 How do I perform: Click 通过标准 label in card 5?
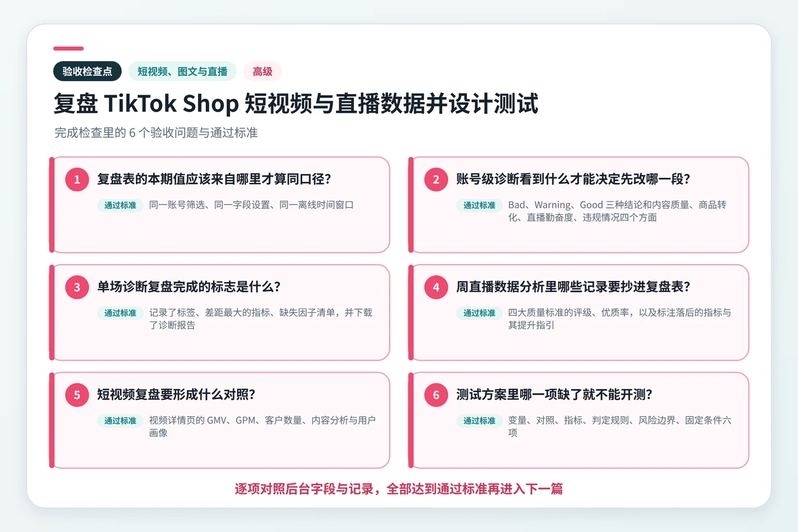pos(120,421)
